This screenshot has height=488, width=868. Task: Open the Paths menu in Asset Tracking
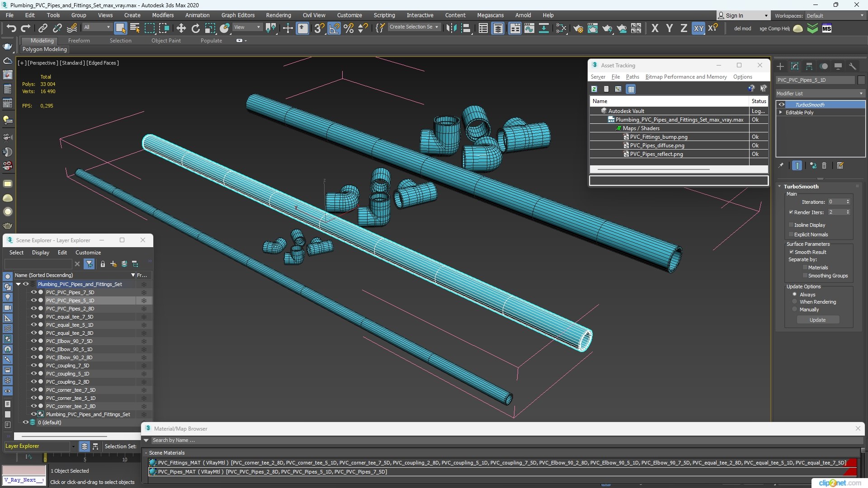tap(632, 77)
